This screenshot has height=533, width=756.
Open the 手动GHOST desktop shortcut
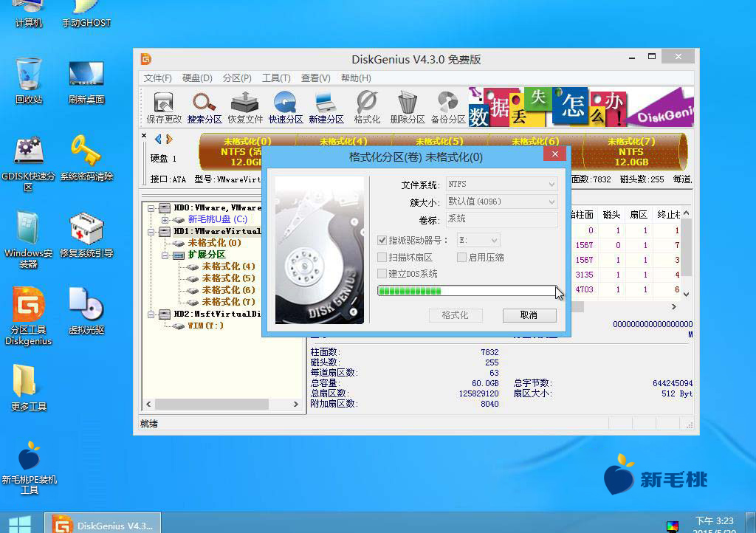(x=86, y=15)
